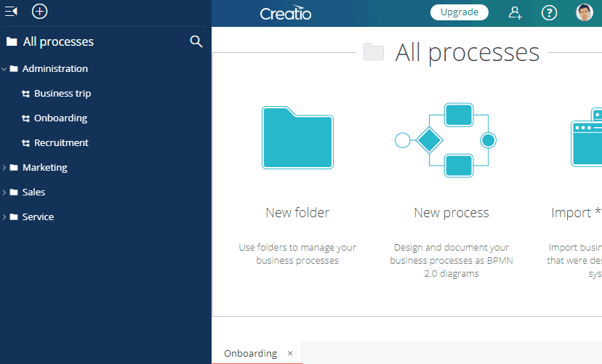Open the Recruitment process
This screenshot has width=602, height=364.
click(61, 142)
